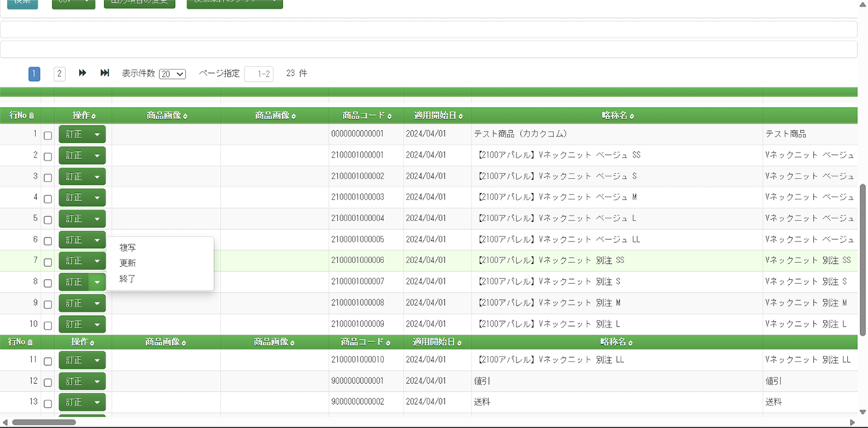Expand the 訂正 dropdown arrow in row 2

(97, 156)
